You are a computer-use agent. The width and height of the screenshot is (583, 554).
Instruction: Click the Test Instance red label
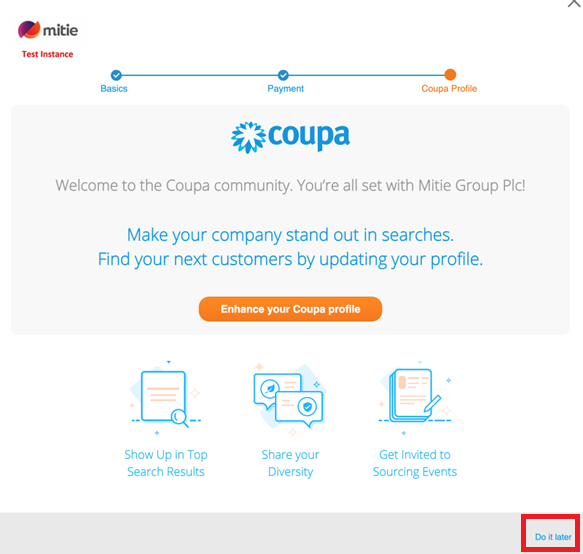click(47, 54)
